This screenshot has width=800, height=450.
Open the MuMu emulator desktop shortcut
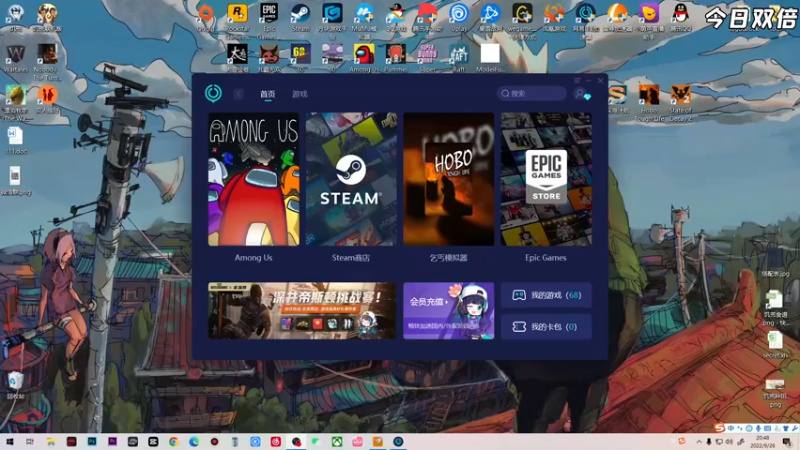[x=364, y=20]
